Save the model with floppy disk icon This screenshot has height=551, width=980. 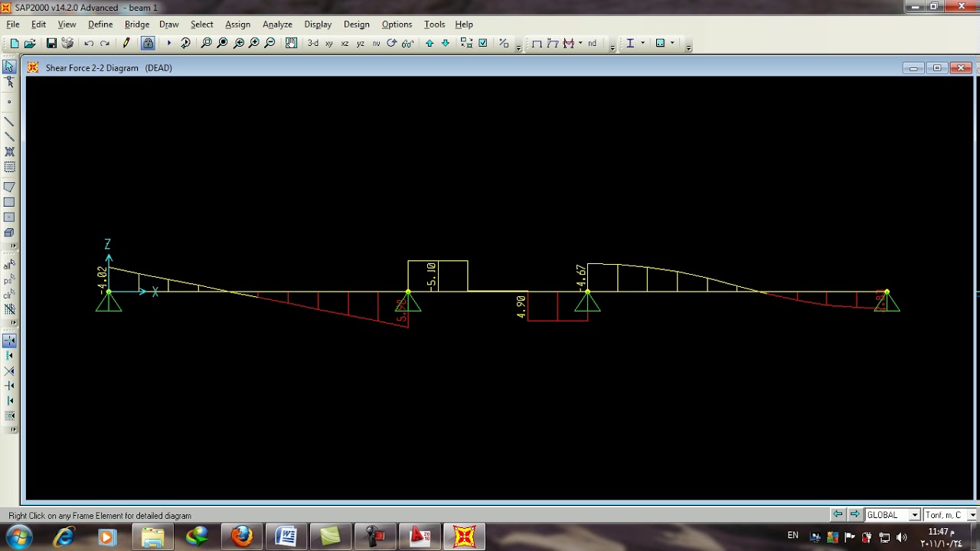51,44
